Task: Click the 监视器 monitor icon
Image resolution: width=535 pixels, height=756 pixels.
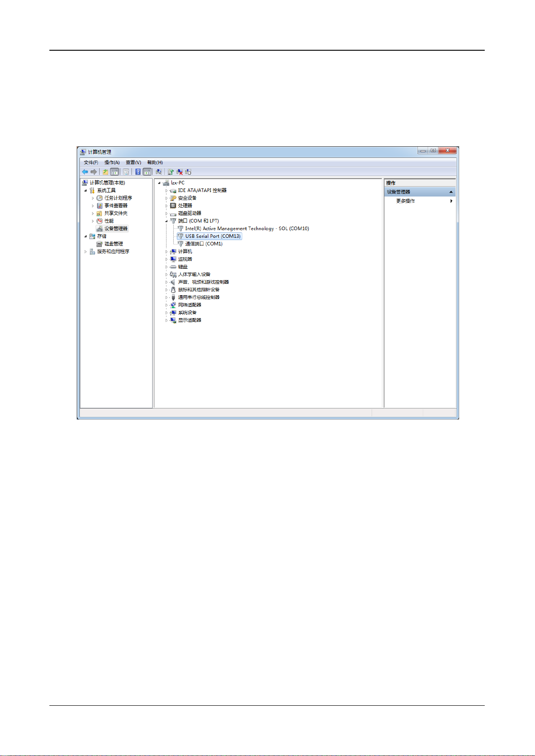Action: pos(173,259)
